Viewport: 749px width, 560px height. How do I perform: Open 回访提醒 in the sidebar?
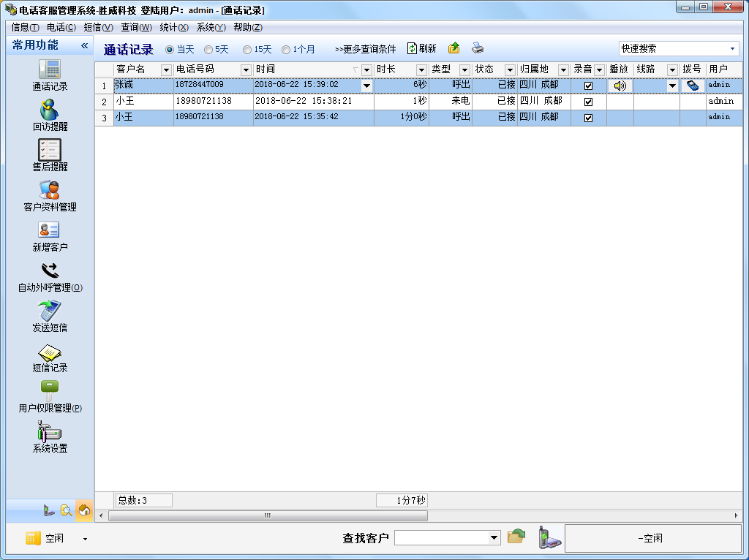pyautogui.click(x=50, y=110)
